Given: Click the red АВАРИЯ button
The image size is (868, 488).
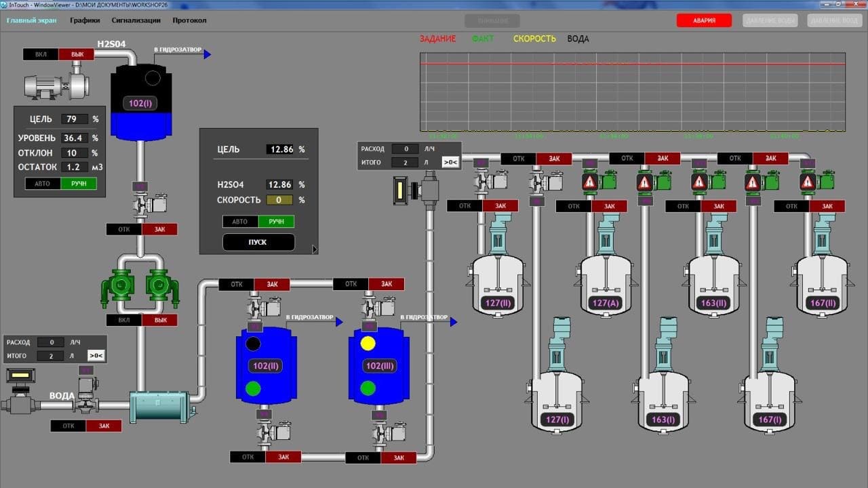Looking at the screenshot, I should click(x=704, y=20).
